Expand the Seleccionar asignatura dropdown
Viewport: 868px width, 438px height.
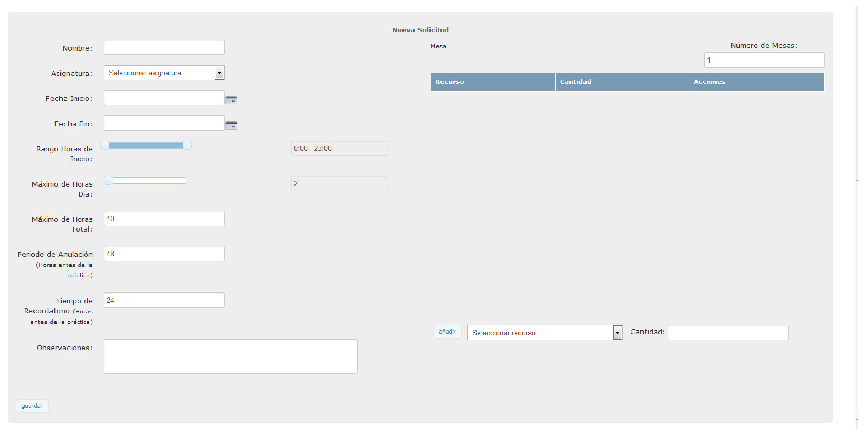click(219, 73)
